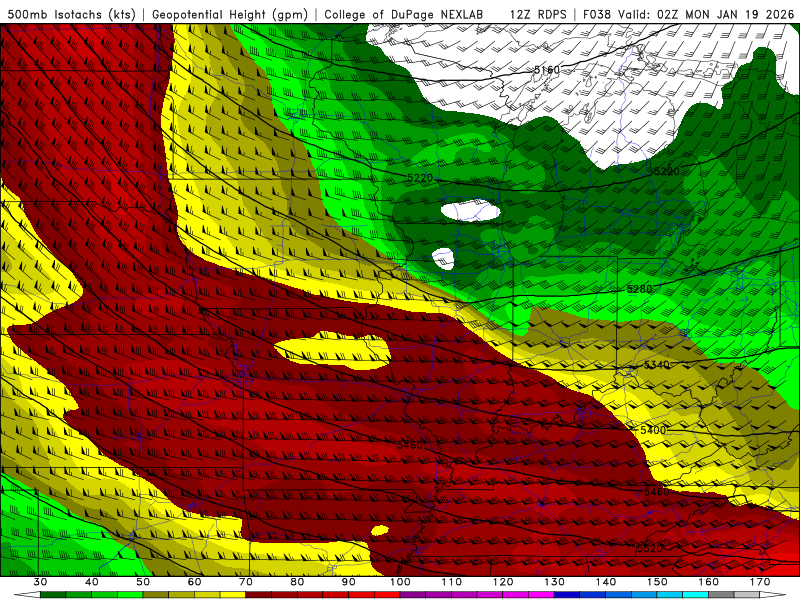Viewport: 800px width, 600px height.
Task: Click the 120 value on the color scale
Action: [x=503, y=582]
